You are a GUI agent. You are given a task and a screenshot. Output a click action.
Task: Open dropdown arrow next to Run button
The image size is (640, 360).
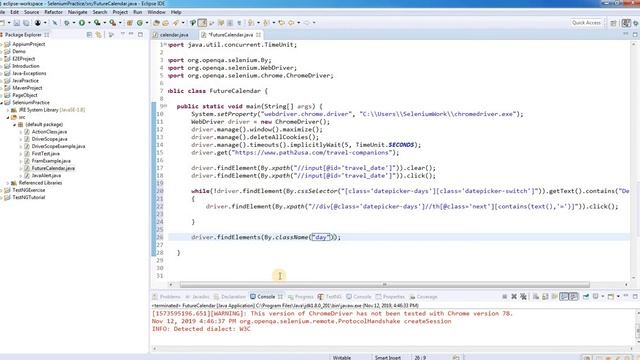coord(89,23)
